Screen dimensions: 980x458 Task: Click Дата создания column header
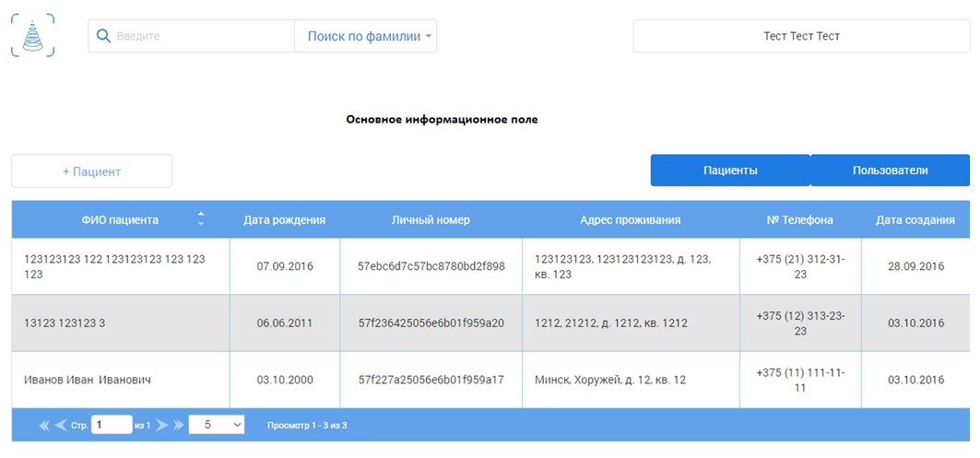[915, 219]
